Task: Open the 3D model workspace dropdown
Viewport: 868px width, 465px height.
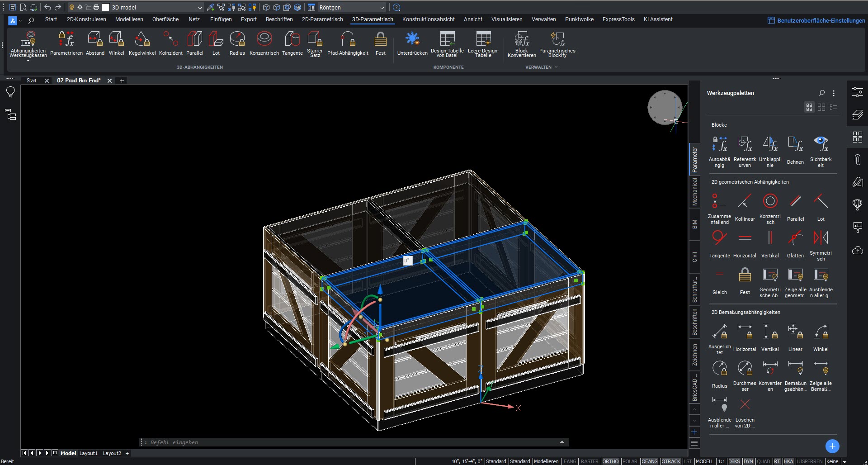Action: pyautogui.click(x=200, y=8)
